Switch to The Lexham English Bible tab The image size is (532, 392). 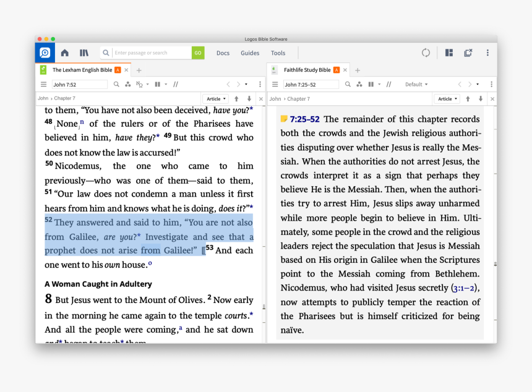coord(82,70)
